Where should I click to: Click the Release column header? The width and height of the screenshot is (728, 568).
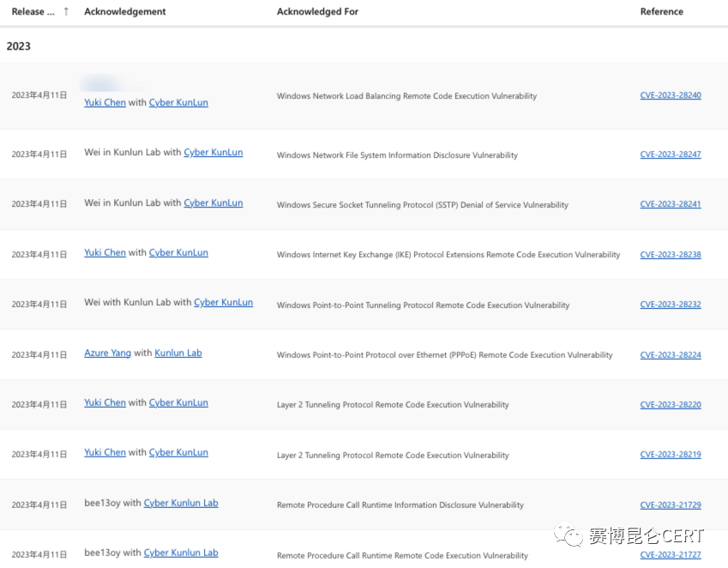pyautogui.click(x=33, y=12)
